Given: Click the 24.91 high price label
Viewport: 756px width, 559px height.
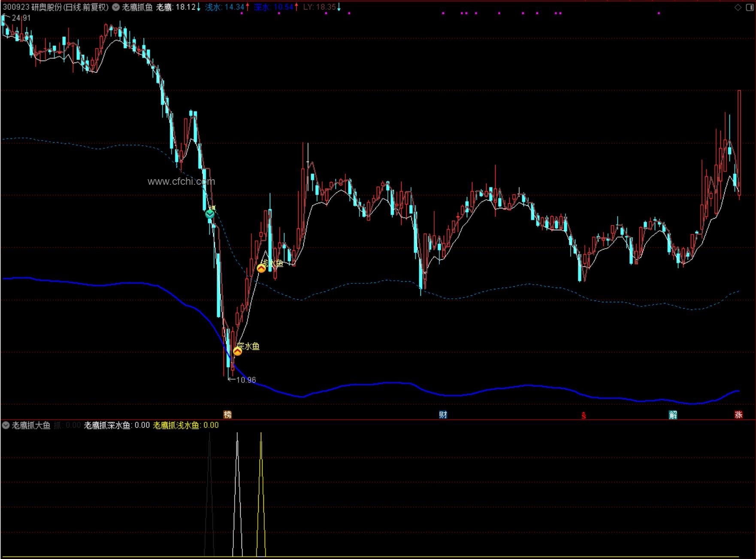Looking at the screenshot, I should click(21, 18).
